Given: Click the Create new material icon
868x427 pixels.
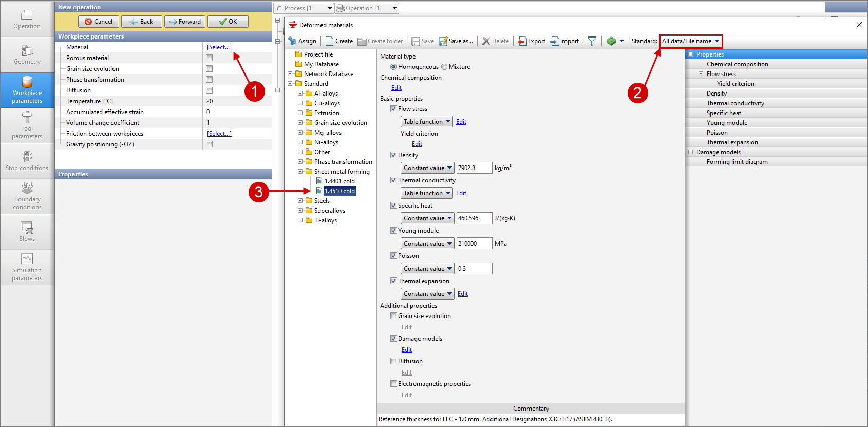Looking at the screenshot, I should coord(330,41).
